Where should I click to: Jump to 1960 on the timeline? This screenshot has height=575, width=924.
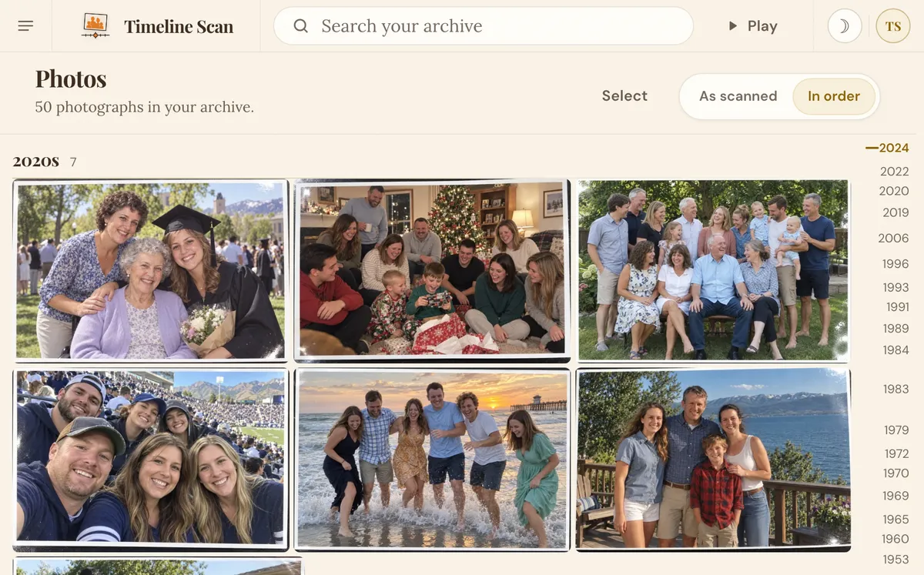click(x=896, y=539)
